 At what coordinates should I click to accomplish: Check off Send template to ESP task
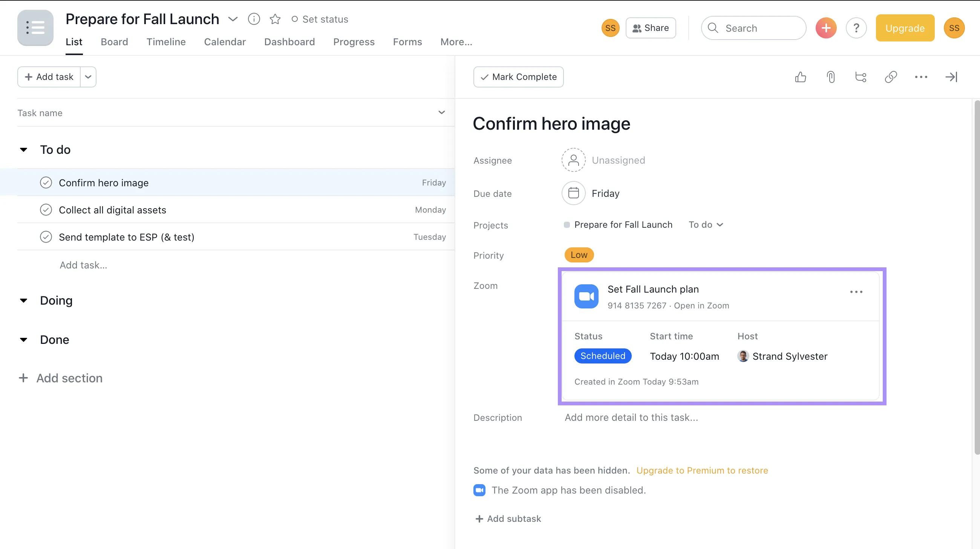point(46,237)
